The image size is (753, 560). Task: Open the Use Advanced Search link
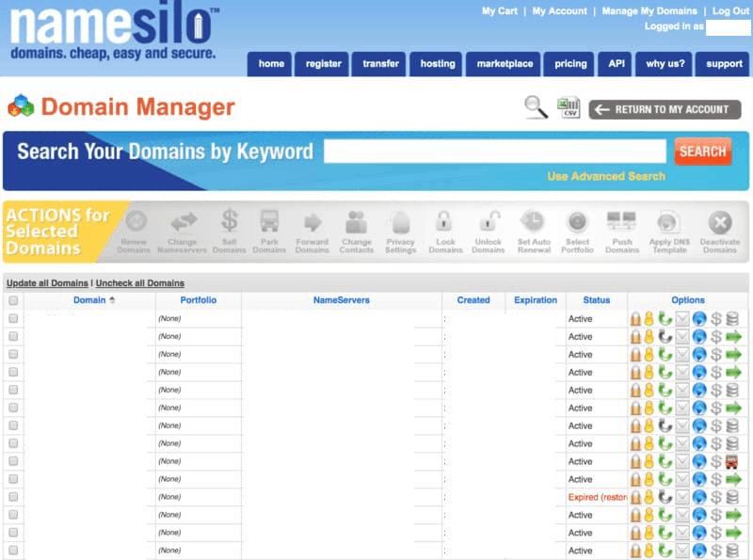tap(606, 176)
